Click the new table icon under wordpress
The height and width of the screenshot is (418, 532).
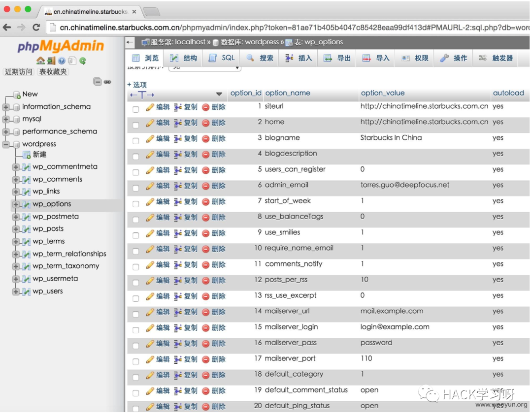point(27,155)
